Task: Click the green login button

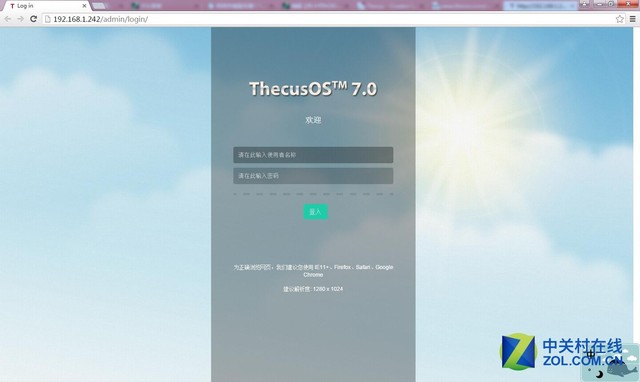Action: (x=315, y=212)
